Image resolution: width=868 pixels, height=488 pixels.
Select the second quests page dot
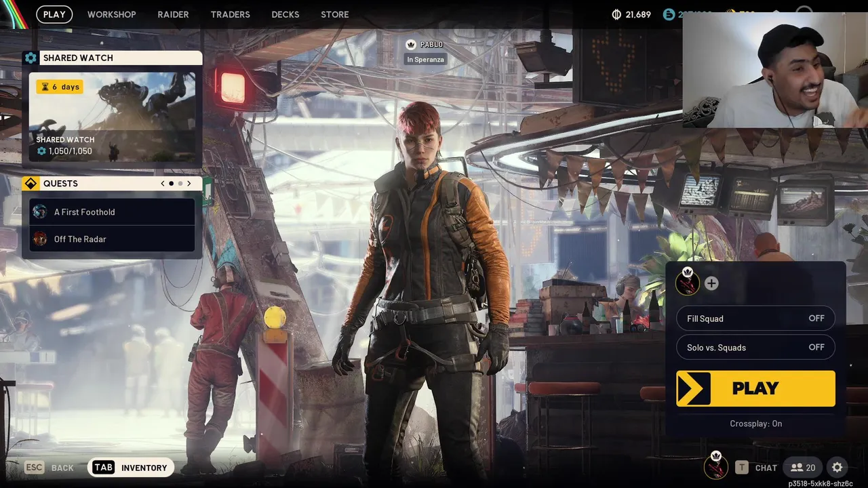[x=180, y=184]
